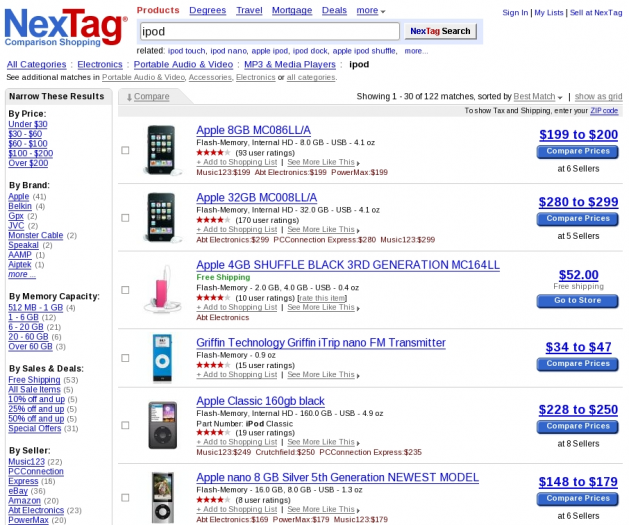Select checkbox for Griffin iTrip nano FM Transmitter
The height and width of the screenshot is (525, 629).
coord(125,358)
